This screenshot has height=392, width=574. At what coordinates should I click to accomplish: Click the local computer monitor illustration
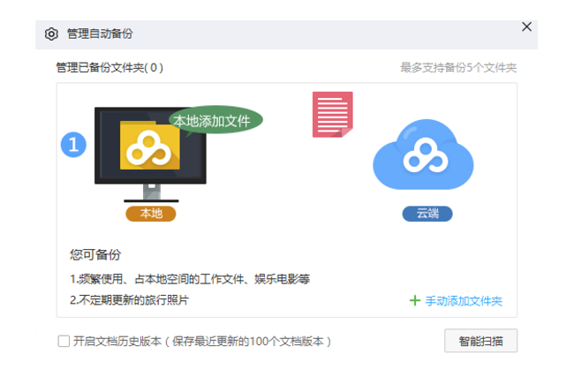click(150, 155)
